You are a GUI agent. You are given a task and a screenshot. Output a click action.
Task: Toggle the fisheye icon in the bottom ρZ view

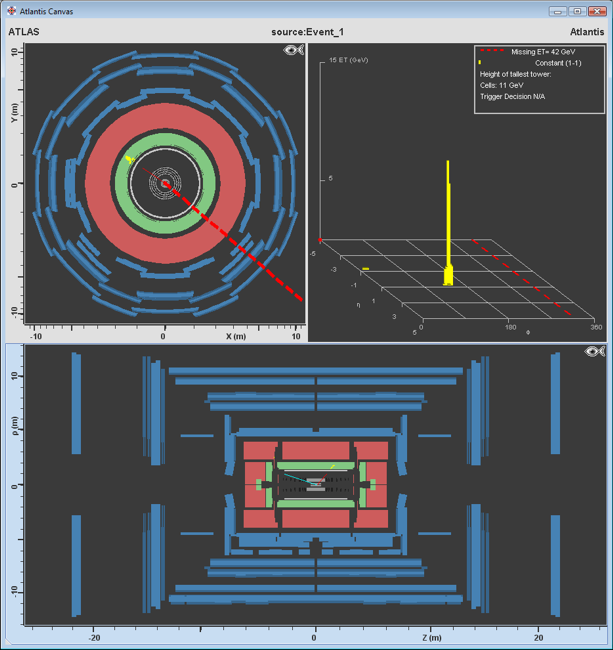[595, 351]
